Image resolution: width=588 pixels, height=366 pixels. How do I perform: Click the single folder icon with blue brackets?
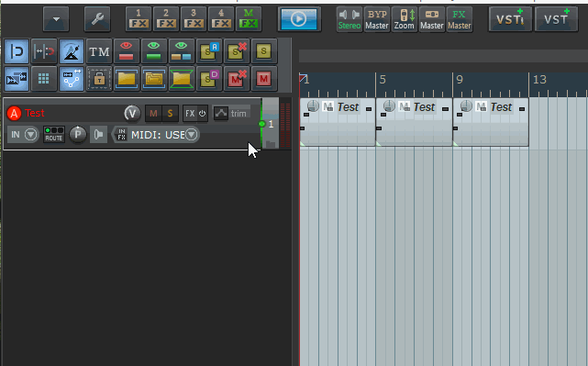[127, 79]
